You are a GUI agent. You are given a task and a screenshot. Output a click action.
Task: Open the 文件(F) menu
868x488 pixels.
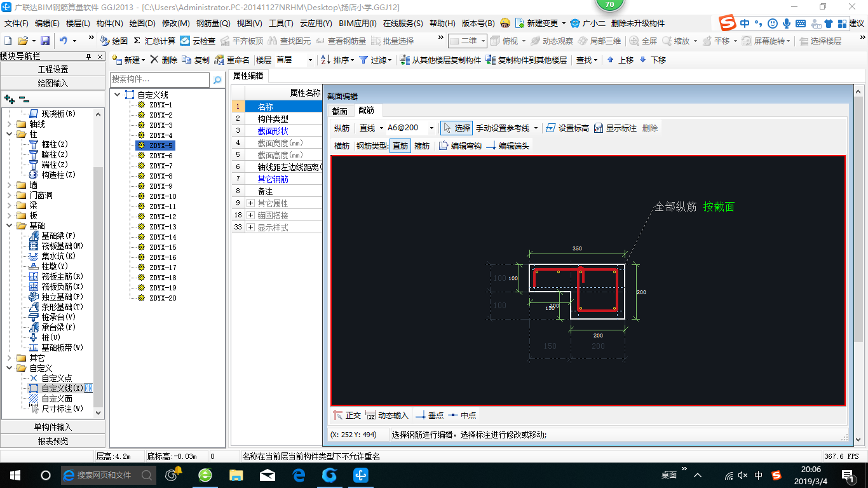[17, 23]
